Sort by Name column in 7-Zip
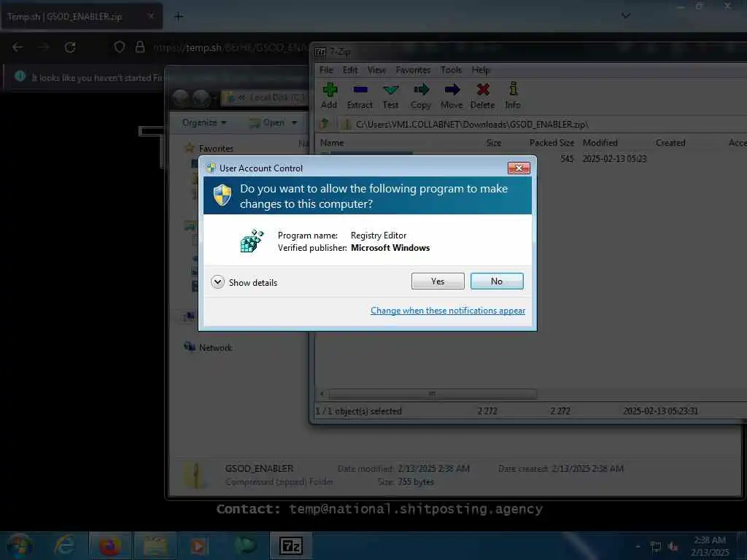 (332, 143)
